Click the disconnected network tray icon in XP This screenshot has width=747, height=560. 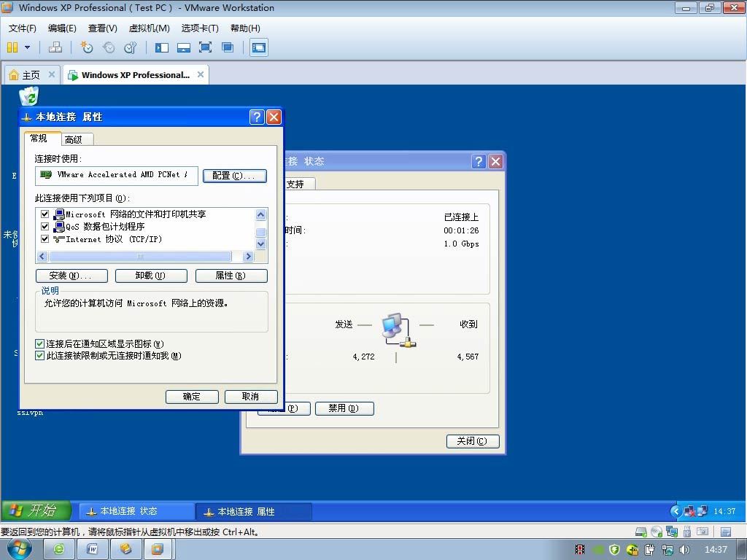pos(689,511)
